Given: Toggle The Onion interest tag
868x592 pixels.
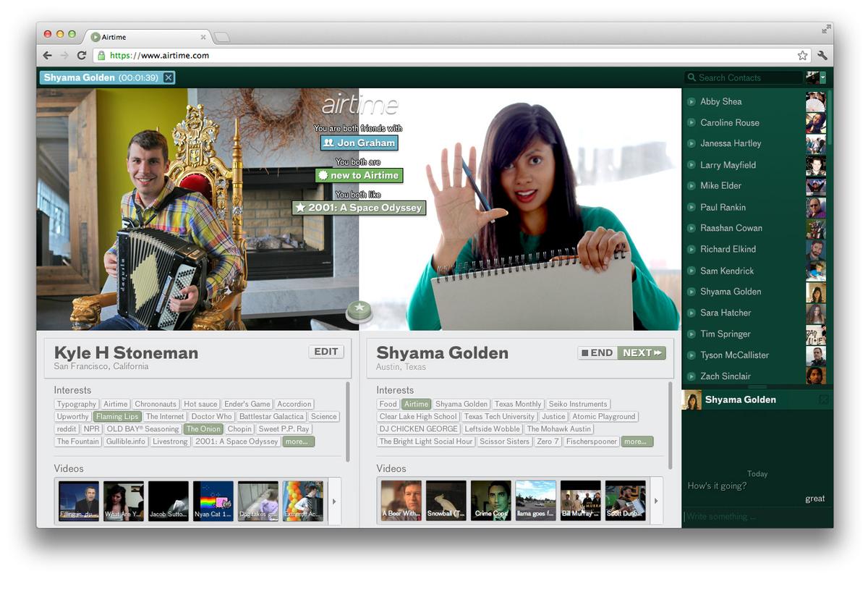Looking at the screenshot, I should (203, 429).
